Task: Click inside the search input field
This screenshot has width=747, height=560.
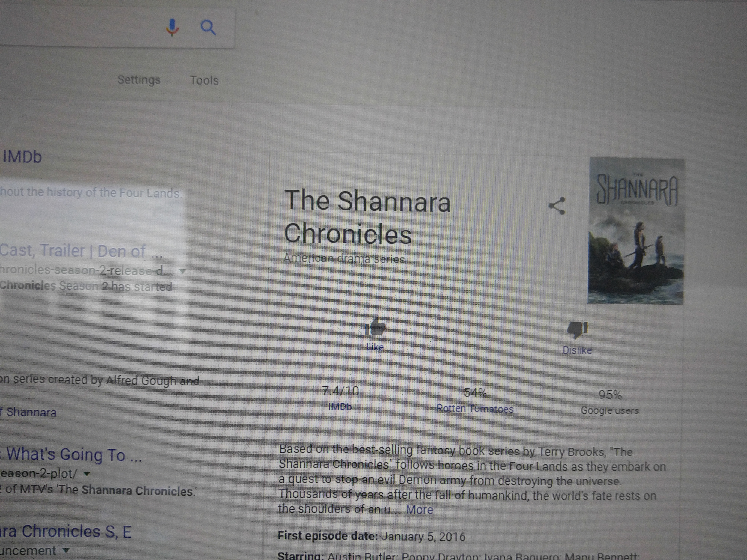Action: coord(81,28)
